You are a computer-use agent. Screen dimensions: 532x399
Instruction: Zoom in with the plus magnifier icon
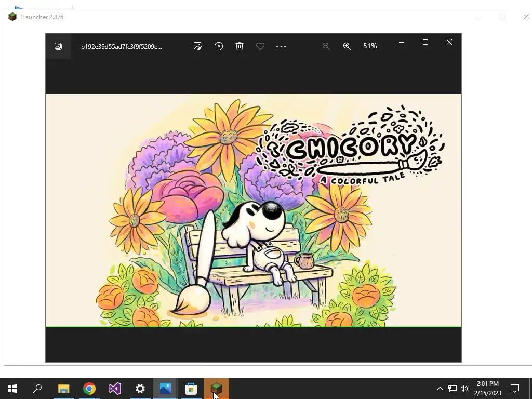pos(347,46)
